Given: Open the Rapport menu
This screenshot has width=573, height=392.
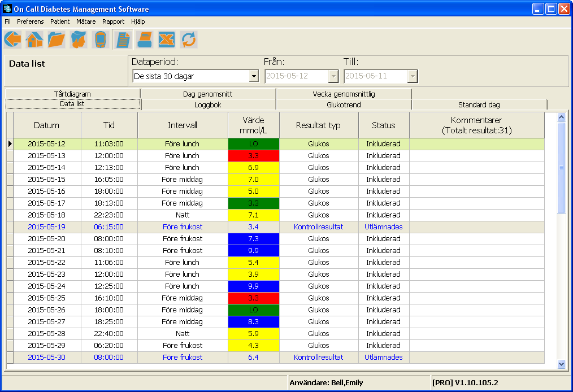Looking at the screenshot, I should click(x=113, y=21).
